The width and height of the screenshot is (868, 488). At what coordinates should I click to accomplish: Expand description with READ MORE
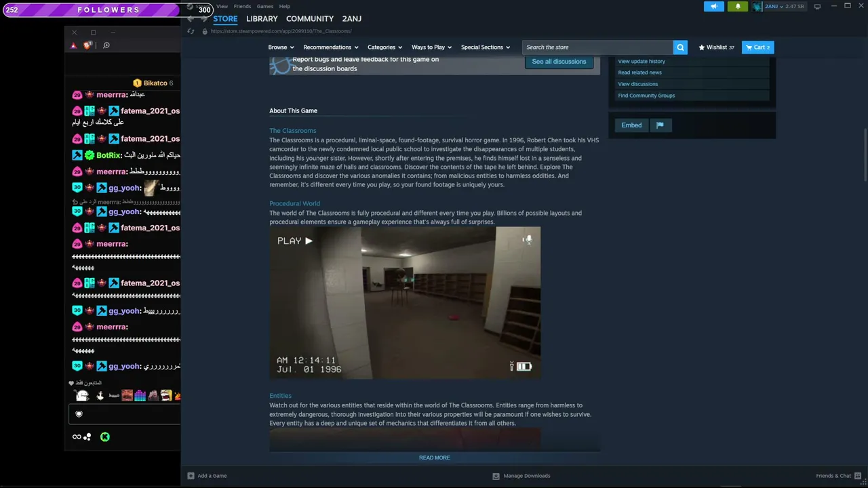(x=435, y=457)
